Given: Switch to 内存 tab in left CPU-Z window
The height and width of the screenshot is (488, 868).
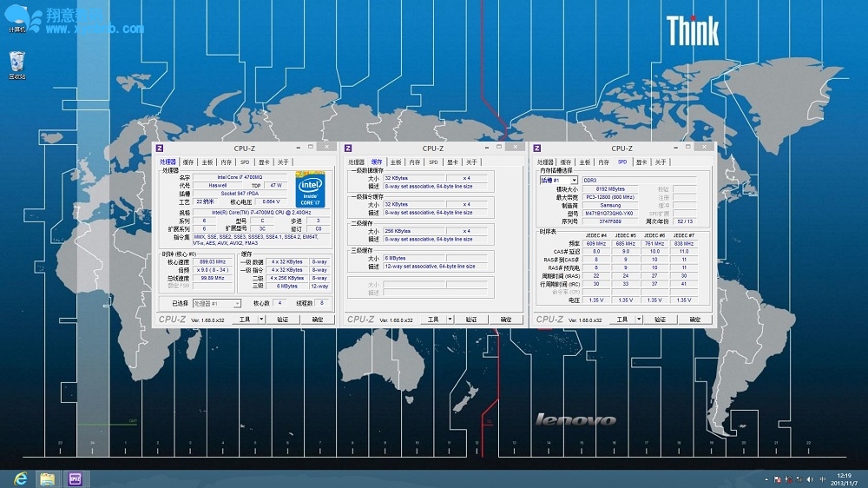Looking at the screenshot, I should click(226, 162).
